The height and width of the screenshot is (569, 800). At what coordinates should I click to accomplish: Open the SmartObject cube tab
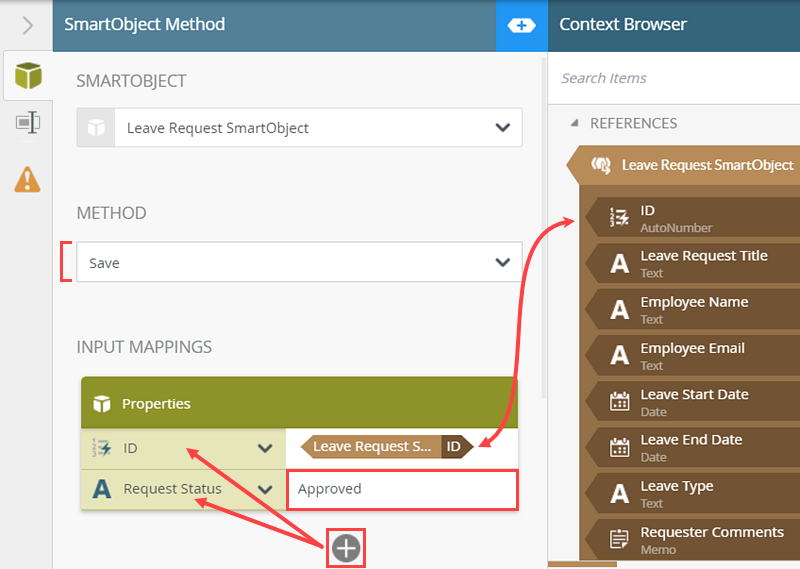click(x=28, y=76)
